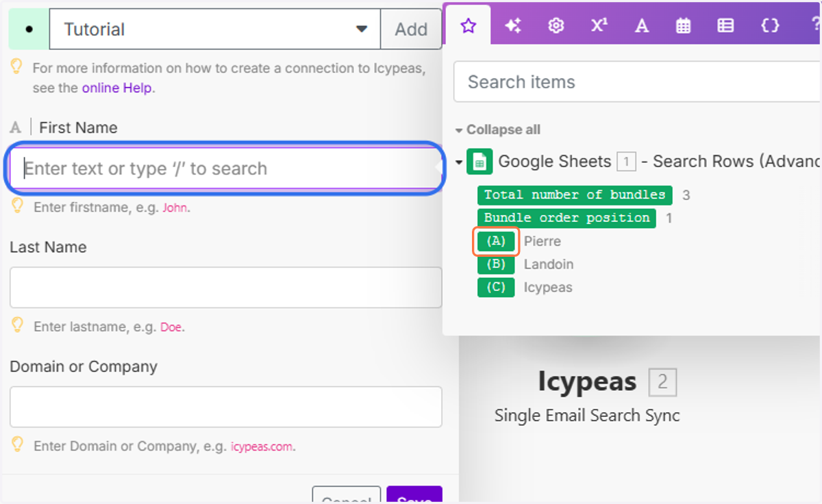Open the Tutorial connection dropdown
The height and width of the screenshot is (504, 822).
click(214, 29)
